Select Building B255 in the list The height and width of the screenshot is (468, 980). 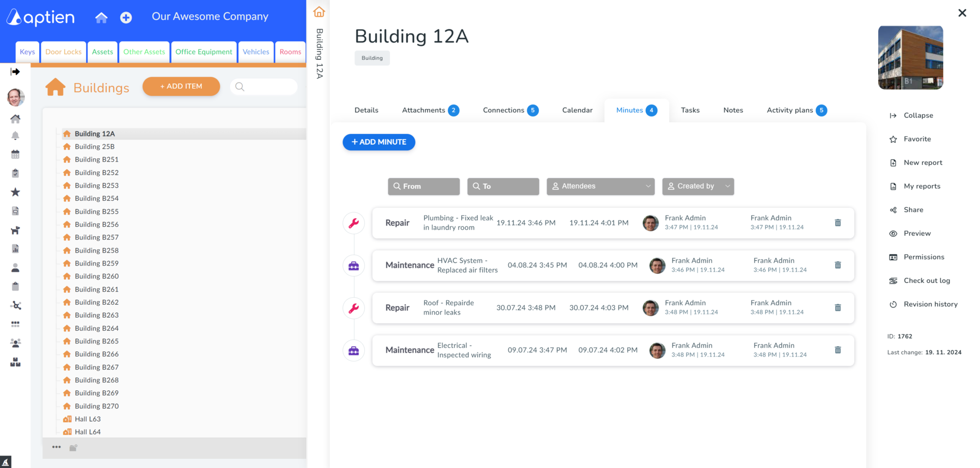point(96,212)
